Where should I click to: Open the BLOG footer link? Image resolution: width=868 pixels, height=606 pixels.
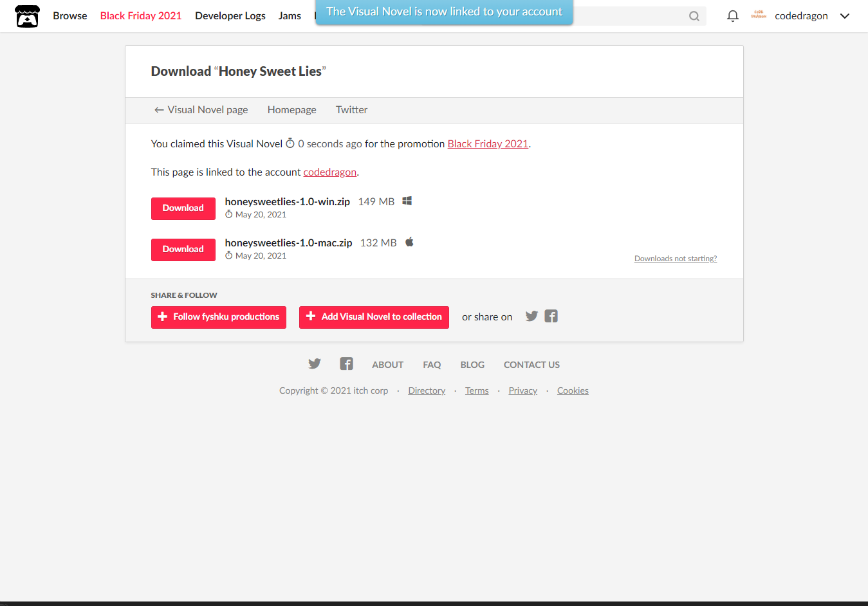[x=472, y=365]
